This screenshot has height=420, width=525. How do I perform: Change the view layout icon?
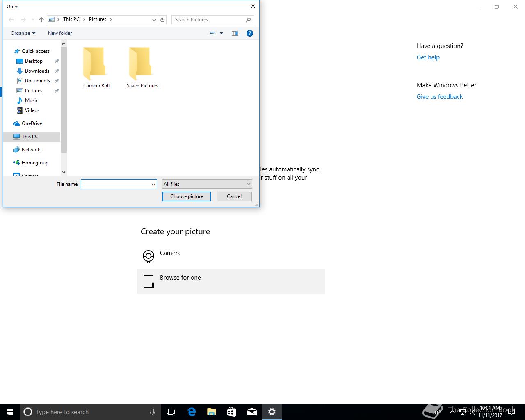coord(212,33)
